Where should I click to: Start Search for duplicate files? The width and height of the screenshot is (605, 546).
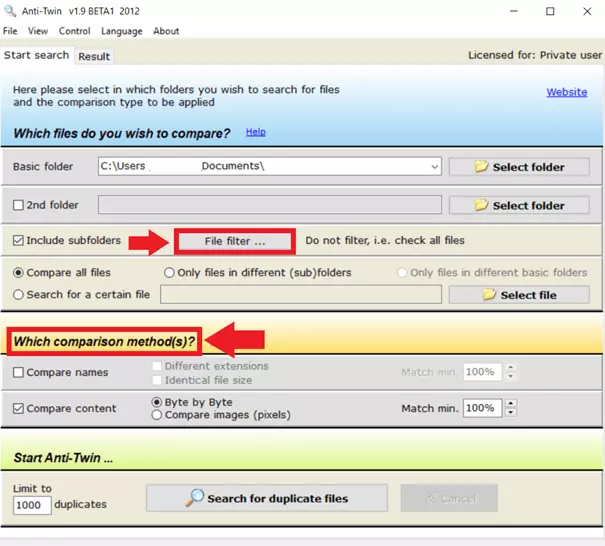267,498
